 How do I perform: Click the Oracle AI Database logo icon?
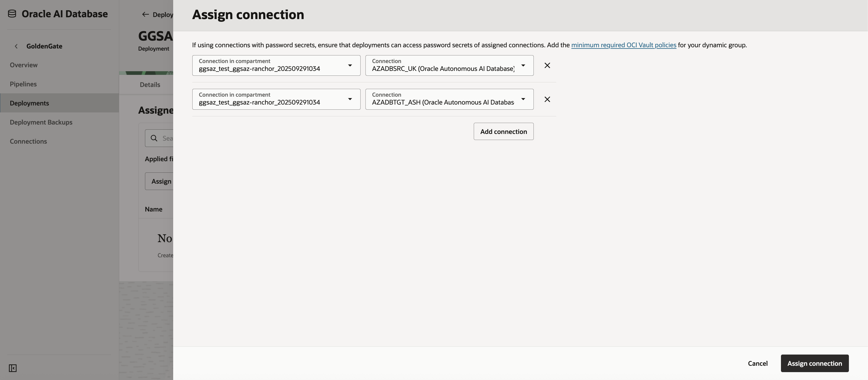(12, 13)
